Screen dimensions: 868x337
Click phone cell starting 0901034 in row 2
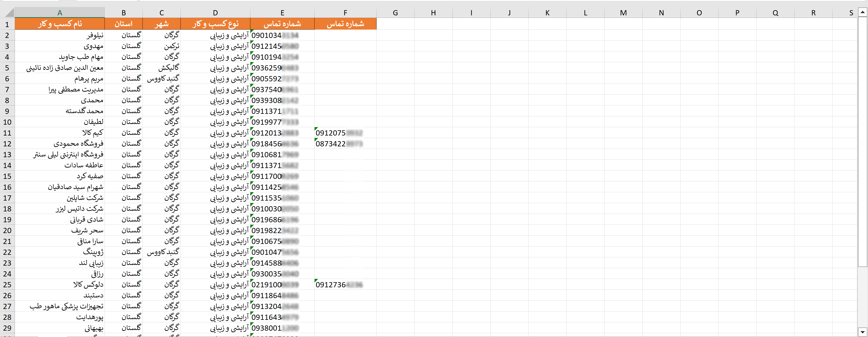point(282,35)
